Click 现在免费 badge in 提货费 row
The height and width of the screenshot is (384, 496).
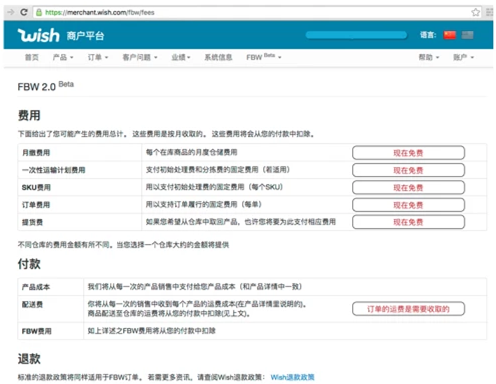408,222
